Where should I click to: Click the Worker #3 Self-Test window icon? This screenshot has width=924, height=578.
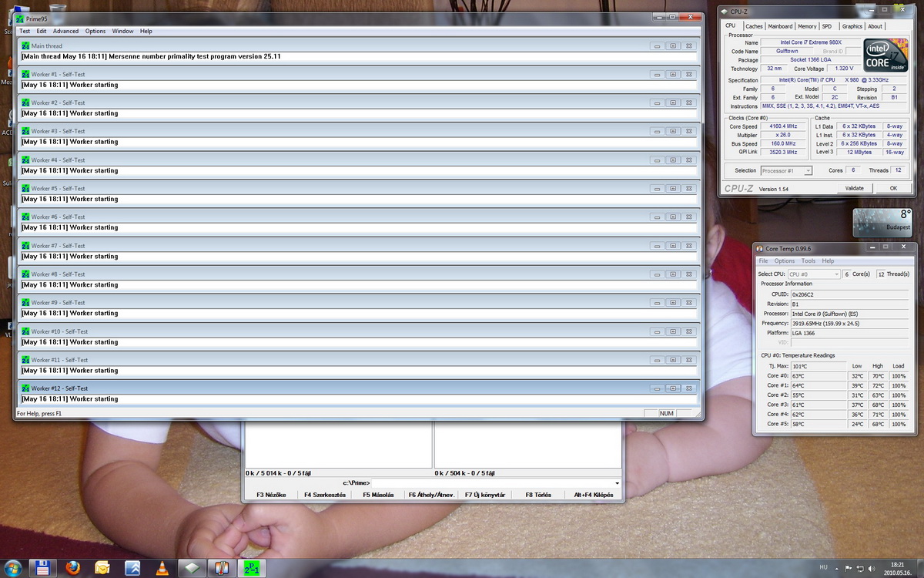pyautogui.click(x=25, y=132)
